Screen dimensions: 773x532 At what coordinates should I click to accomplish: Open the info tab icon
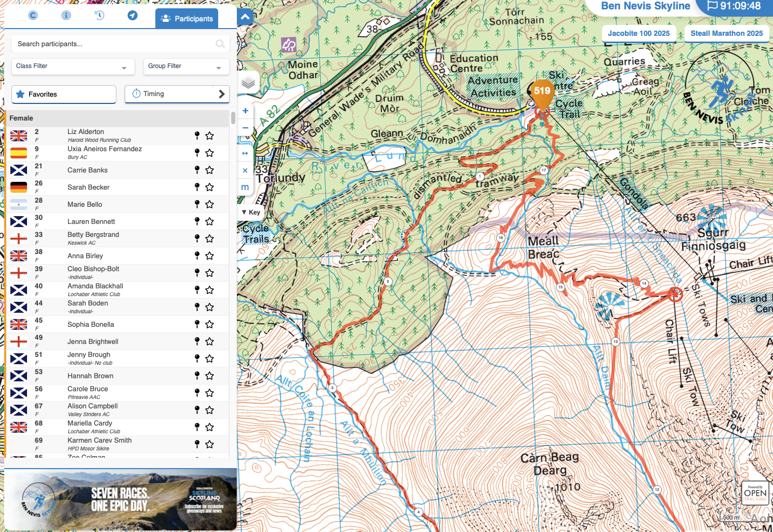pyautogui.click(x=66, y=16)
